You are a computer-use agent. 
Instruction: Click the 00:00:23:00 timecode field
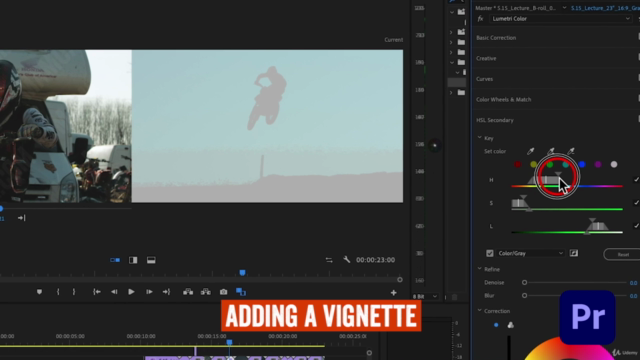[375, 260]
